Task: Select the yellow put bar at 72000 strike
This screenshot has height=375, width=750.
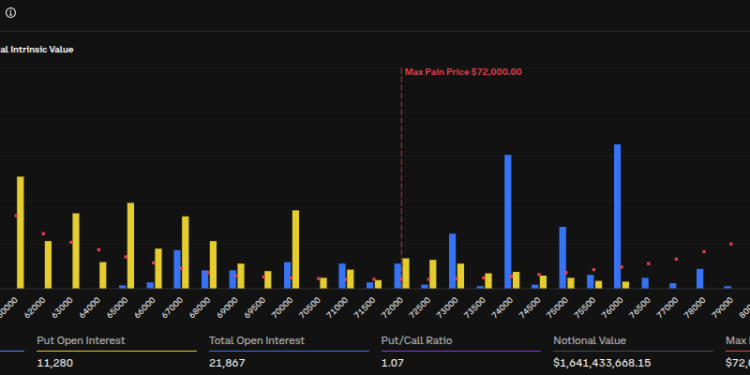Action: pyautogui.click(x=406, y=273)
